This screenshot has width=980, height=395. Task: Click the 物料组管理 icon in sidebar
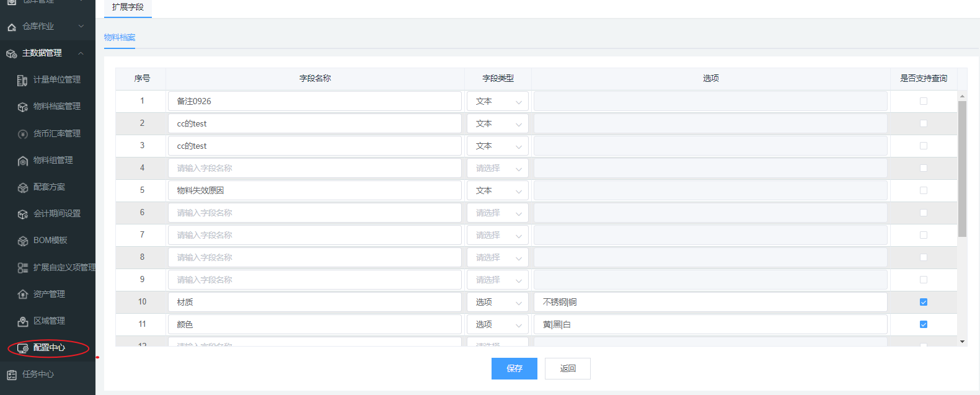[x=22, y=161]
